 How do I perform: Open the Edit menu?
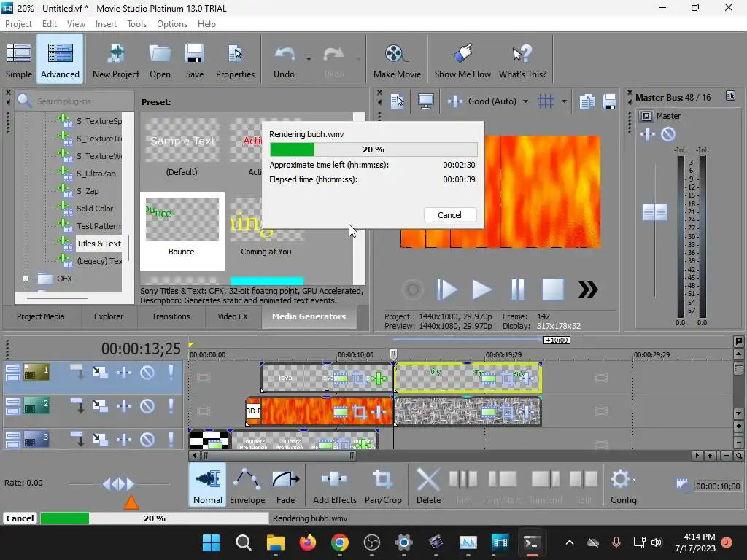point(49,24)
